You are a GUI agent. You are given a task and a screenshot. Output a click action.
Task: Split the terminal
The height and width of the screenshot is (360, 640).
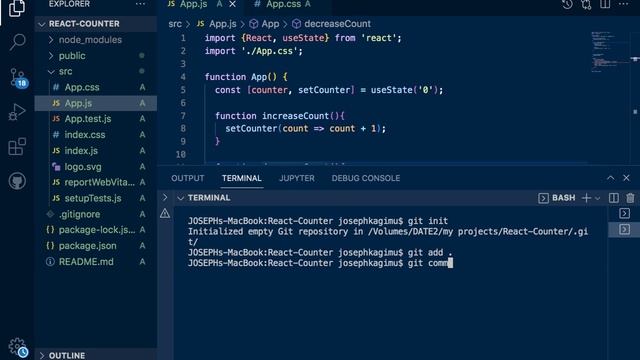(x=613, y=198)
